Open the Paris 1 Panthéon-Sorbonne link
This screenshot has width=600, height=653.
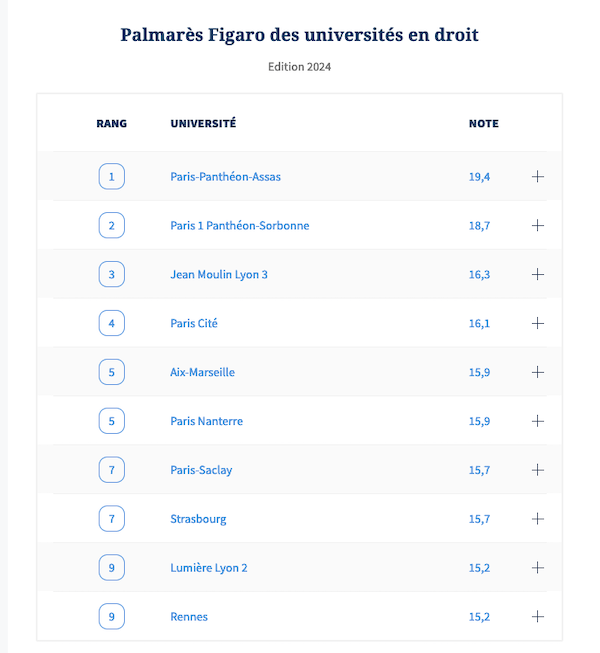tap(239, 226)
